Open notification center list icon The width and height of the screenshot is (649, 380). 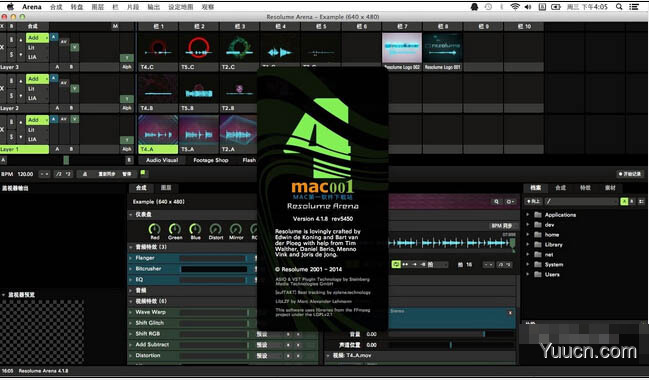tap(633, 7)
